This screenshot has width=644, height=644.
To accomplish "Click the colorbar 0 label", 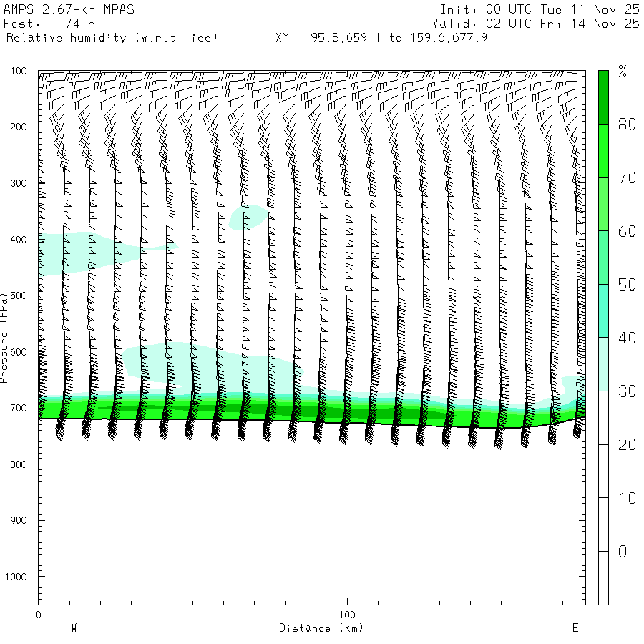I will pos(623,552).
